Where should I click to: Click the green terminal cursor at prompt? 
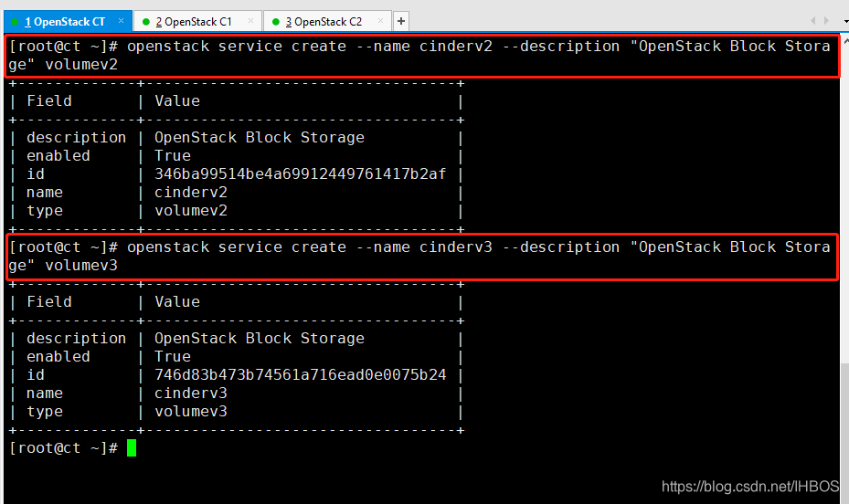(x=132, y=448)
